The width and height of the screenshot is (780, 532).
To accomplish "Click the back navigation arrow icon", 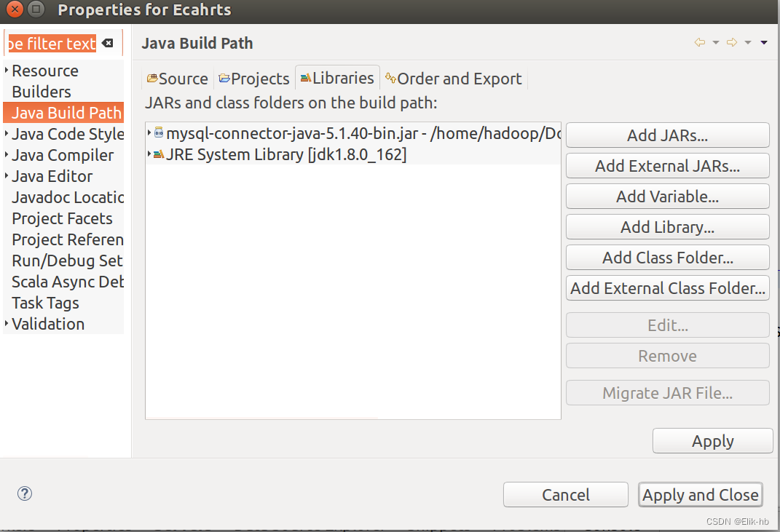I will point(700,42).
